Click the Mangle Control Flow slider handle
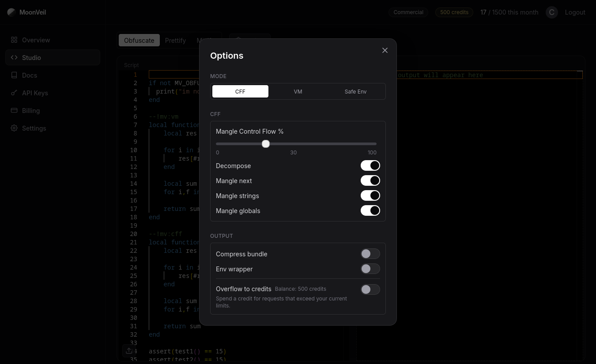 pyautogui.click(x=265, y=144)
